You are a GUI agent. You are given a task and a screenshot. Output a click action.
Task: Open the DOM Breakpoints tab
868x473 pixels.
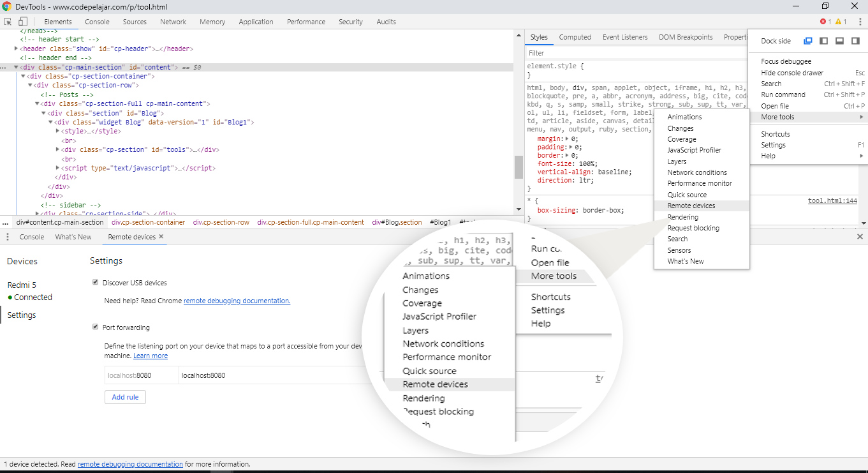(x=686, y=37)
